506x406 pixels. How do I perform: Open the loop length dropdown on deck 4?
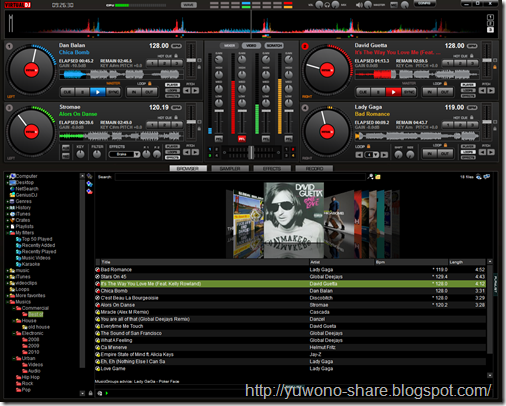(376, 155)
